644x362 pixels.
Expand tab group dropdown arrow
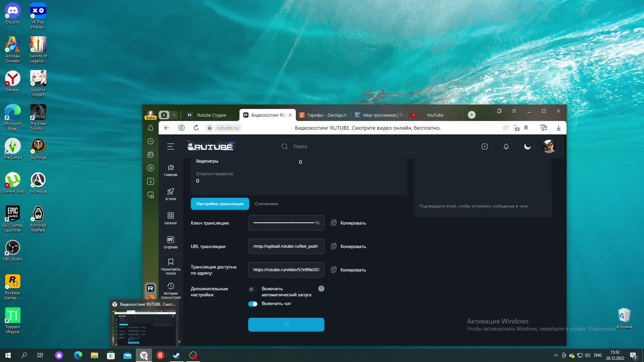[x=174, y=115]
